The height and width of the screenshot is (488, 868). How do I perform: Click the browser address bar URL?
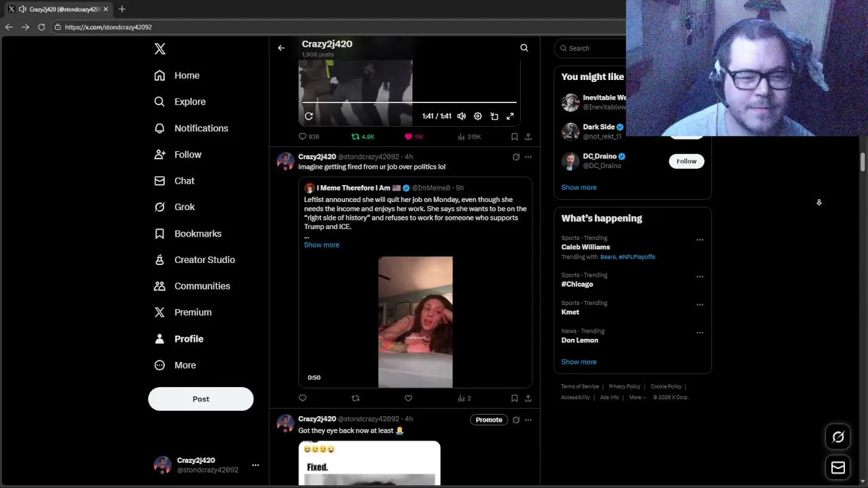tap(108, 27)
